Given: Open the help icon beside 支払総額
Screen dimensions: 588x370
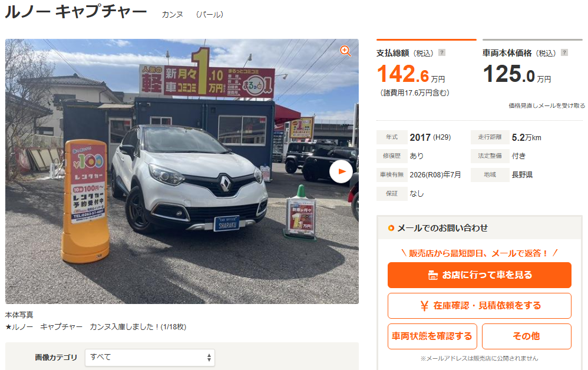Looking at the screenshot, I should point(442,53).
